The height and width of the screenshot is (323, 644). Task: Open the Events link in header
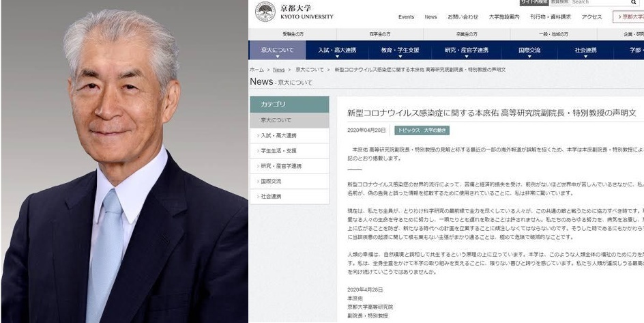(406, 17)
